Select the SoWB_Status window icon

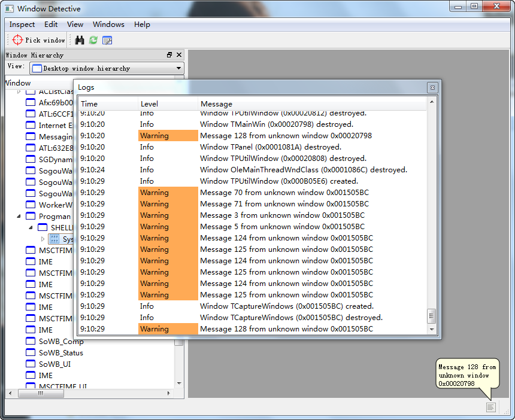coord(31,352)
